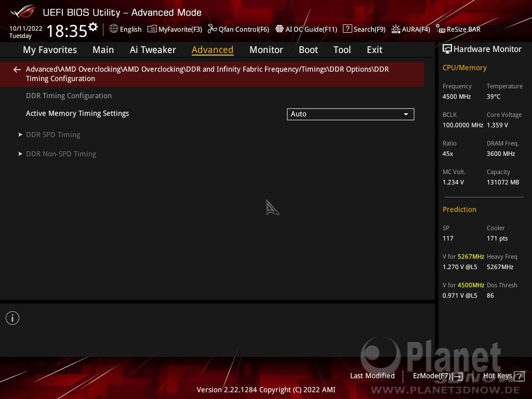Toggle ReSize BAR icon
Screen dimensions: 532x399
(441, 29)
